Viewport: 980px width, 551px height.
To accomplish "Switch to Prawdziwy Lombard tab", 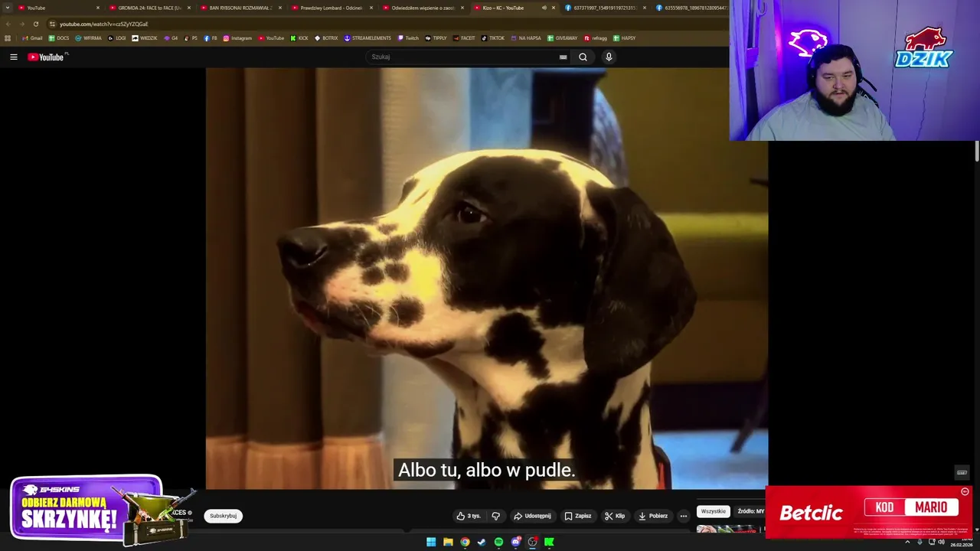I will 331,8.
